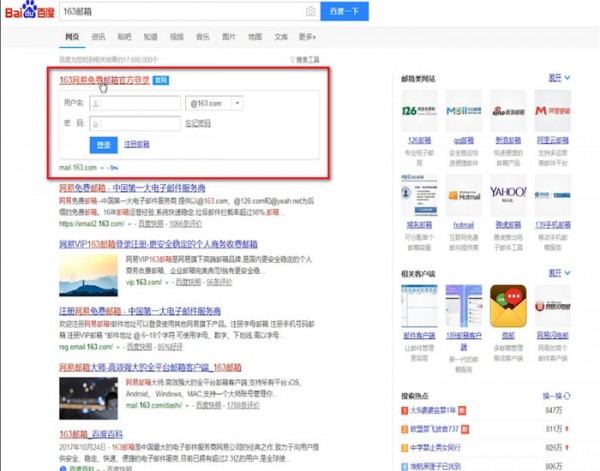Expand the 更多» menu
This screenshot has height=471, width=600.
point(307,37)
